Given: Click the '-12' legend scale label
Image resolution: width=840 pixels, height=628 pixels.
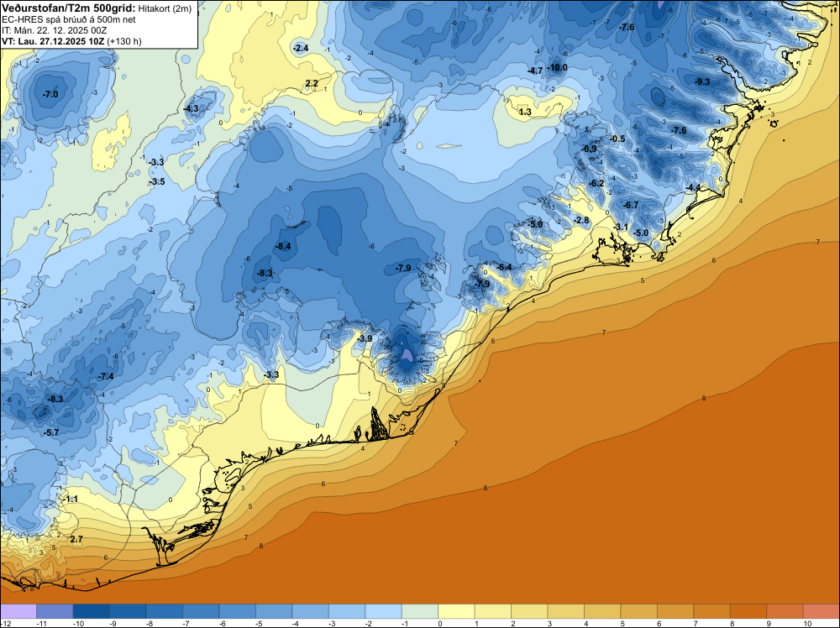Looking at the screenshot, I should tap(7, 623).
